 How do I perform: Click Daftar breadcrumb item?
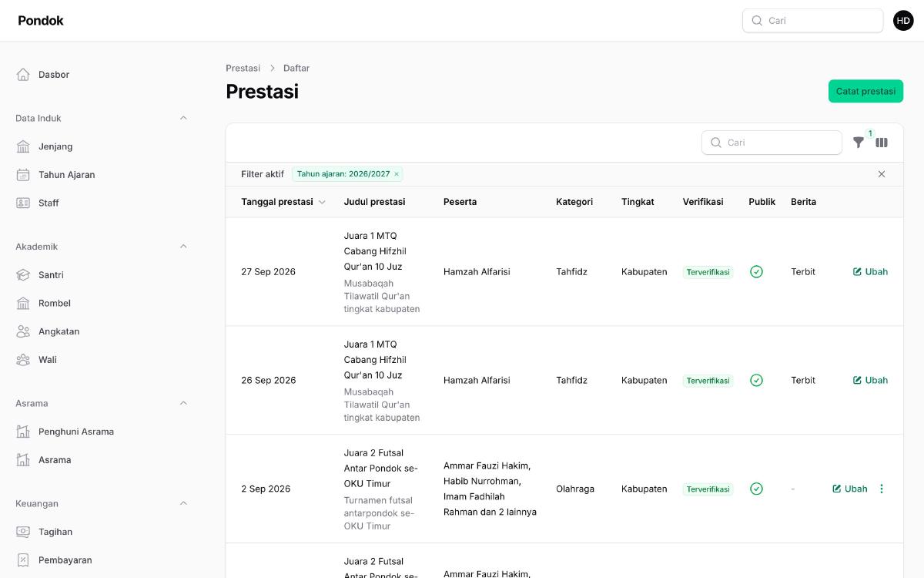coord(296,68)
